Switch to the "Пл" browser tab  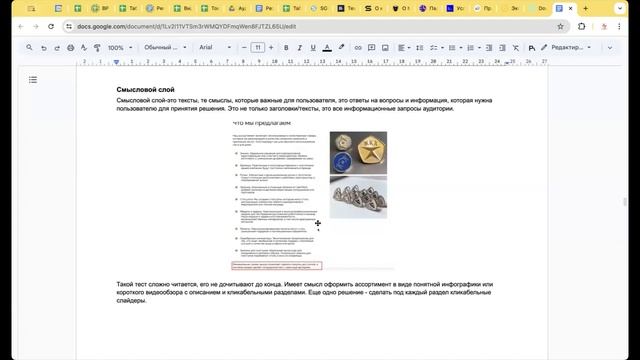pyautogui.click(x=428, y=8)
